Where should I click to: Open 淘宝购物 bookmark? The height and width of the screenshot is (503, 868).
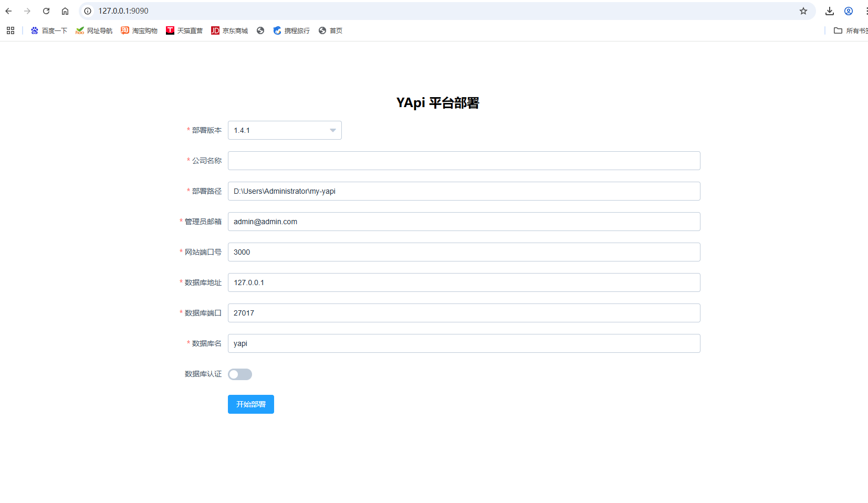coord(139,30)
